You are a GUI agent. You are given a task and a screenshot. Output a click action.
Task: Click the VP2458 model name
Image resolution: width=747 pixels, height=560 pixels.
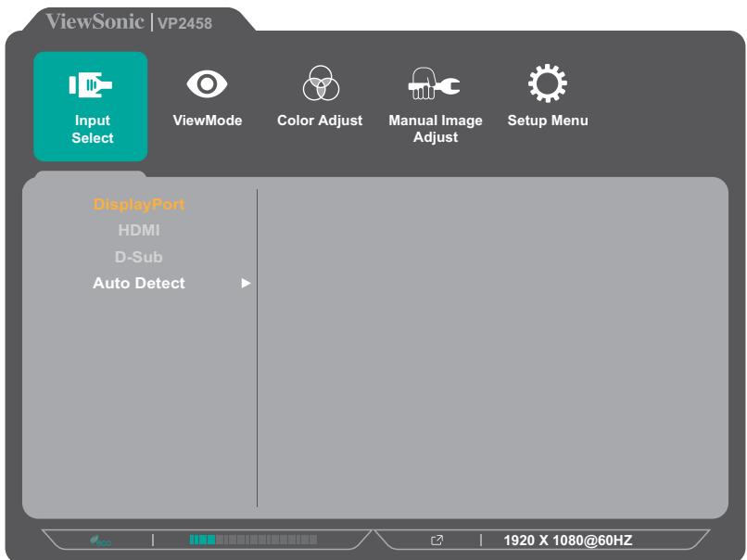(184, 23)
